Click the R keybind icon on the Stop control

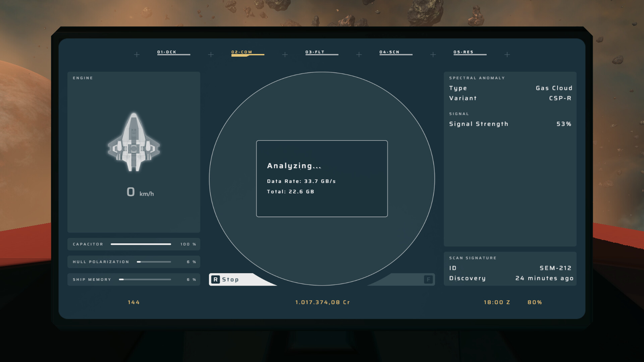click(216, 279)
